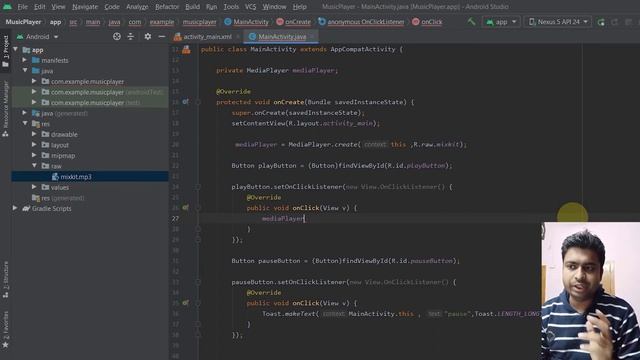Open the Build menu
Viewport: 640px width, 360px height.
coord(192,7)
